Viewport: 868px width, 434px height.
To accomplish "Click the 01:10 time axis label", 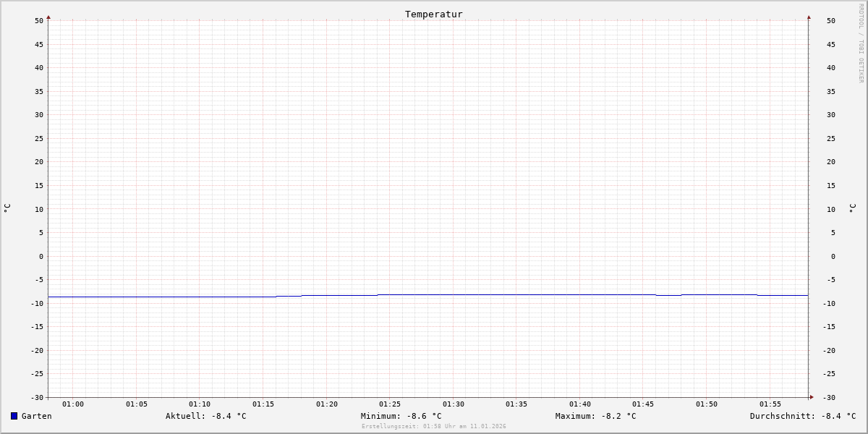I will click(200, 404).
